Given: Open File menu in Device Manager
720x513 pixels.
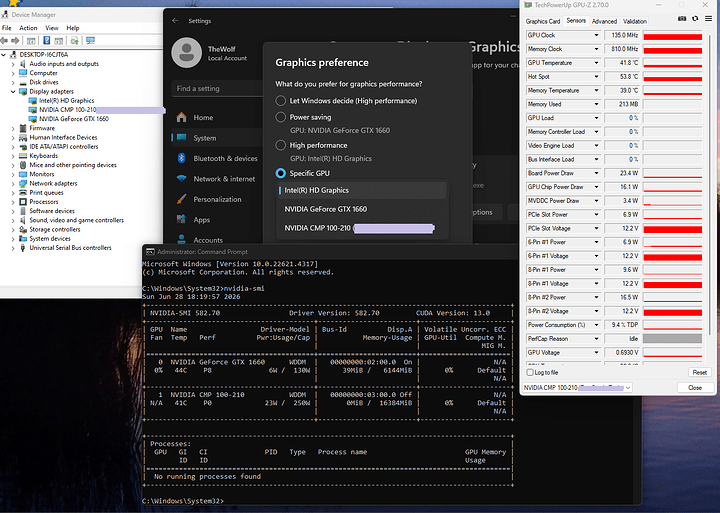Looking at the screenshot, I should (6, 28).
